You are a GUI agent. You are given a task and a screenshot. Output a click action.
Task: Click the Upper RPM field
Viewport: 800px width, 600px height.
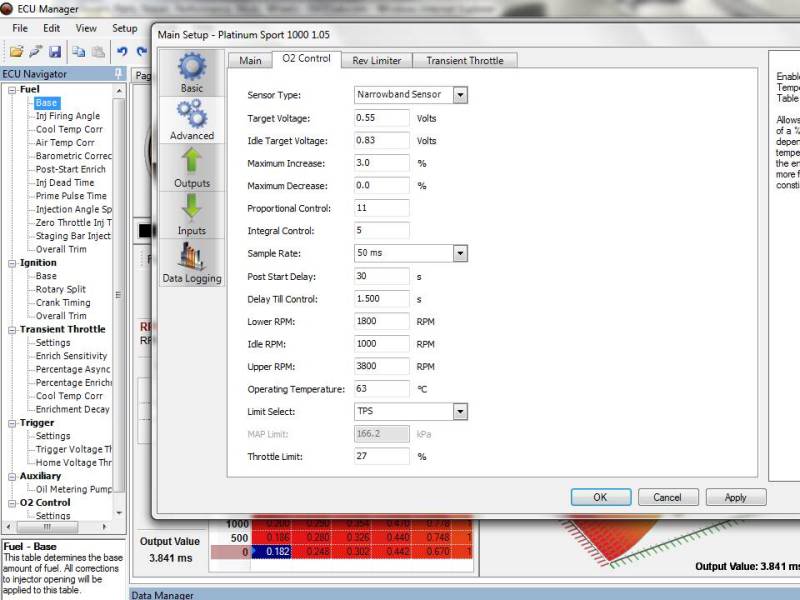tap(382, 366)
